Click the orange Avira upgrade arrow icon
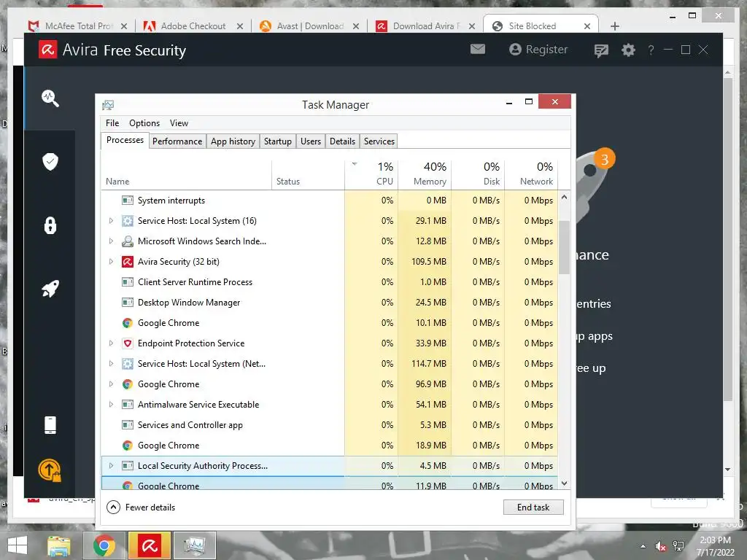This screenshot has height=560, width=747. 50,470
